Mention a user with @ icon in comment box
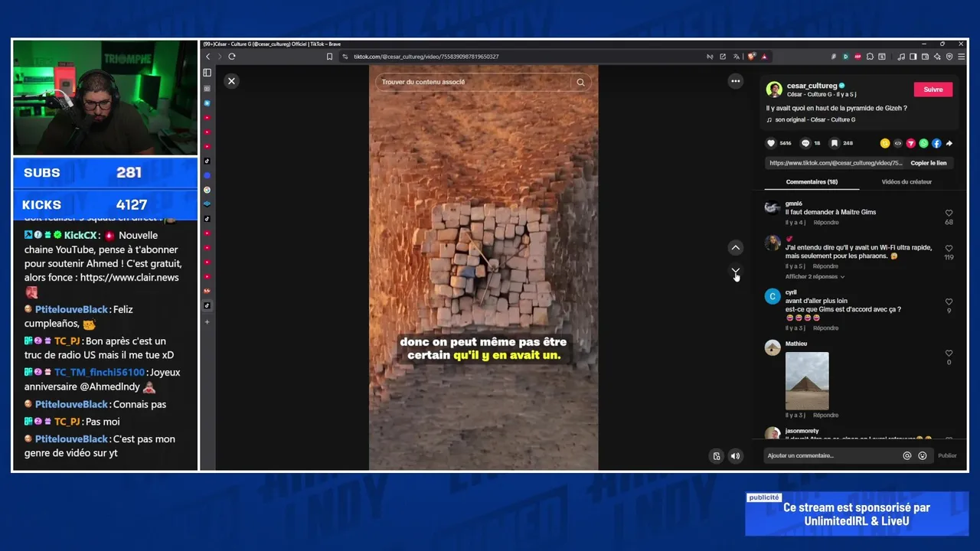The width and height of the screenshot is (980, 551). tap(907, 455)
